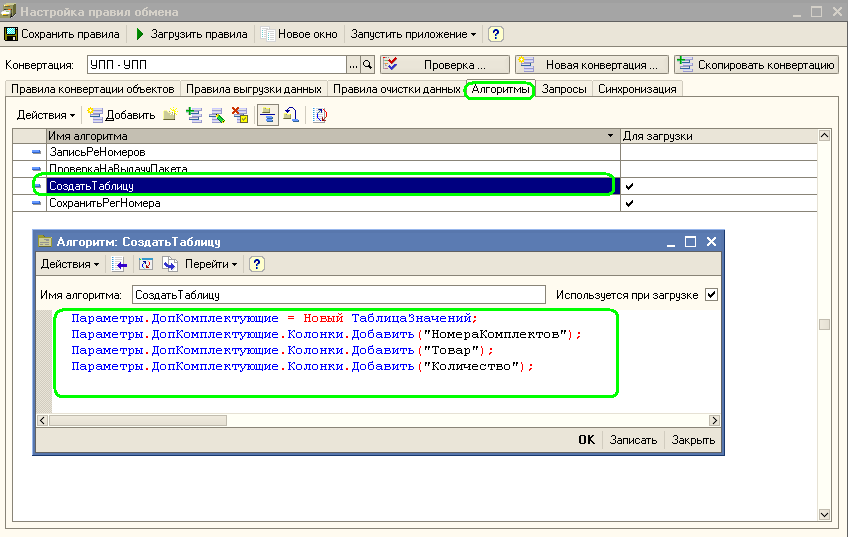Click the Загрузить правила label text
The height and width of the screenshot is (537, 848).
coord(198,34)
